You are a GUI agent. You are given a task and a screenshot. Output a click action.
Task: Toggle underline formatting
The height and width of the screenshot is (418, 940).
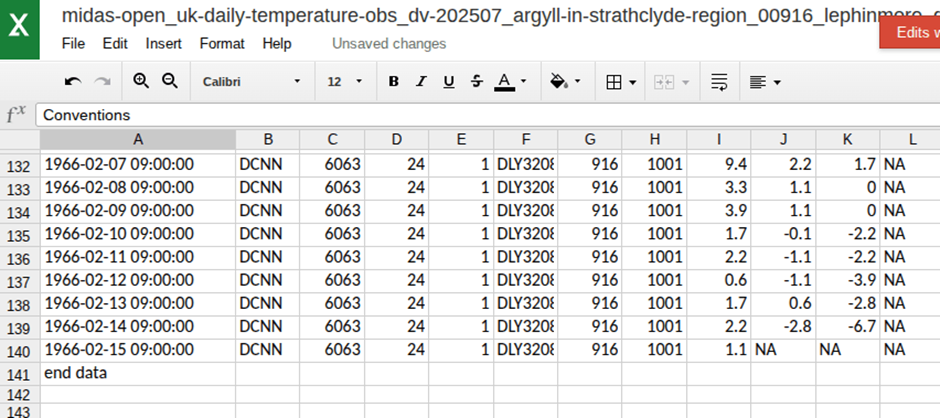point(449,82)
